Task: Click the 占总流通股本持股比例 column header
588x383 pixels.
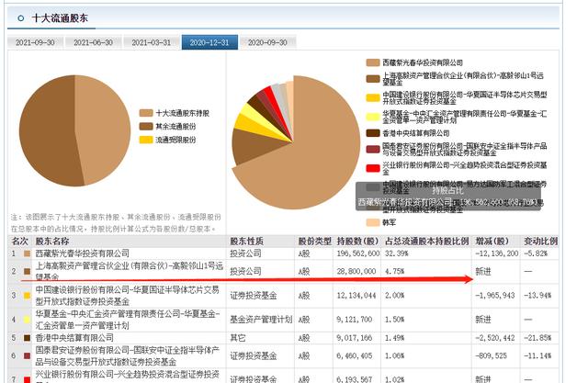Action: [426, 241]
